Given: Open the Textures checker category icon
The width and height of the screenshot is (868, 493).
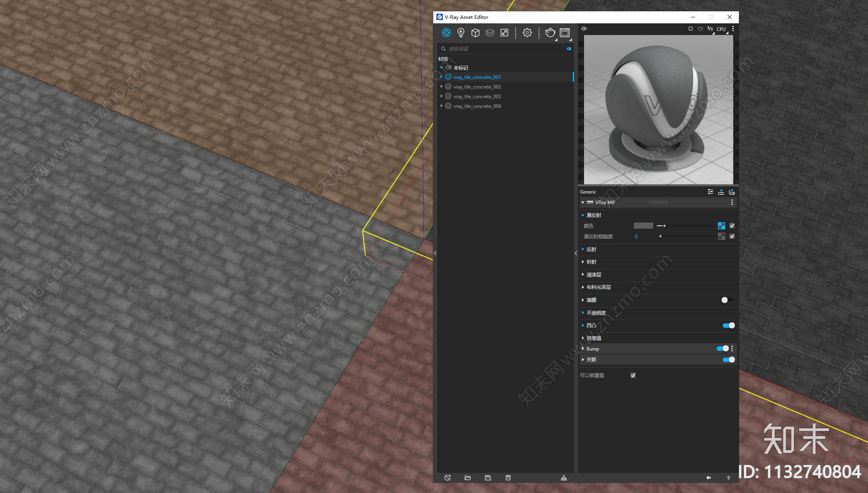Looking at the screenshot, I should pyautogui.click(x=505, y=33).
